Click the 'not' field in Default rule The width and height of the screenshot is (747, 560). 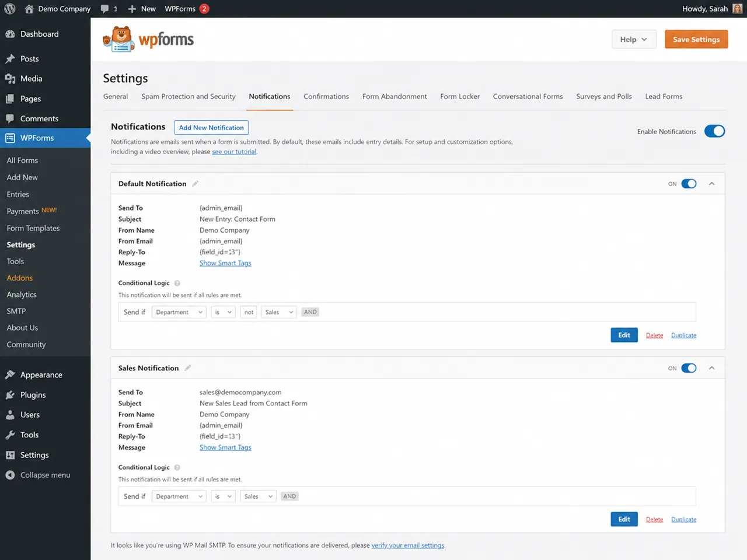(249, 312)
